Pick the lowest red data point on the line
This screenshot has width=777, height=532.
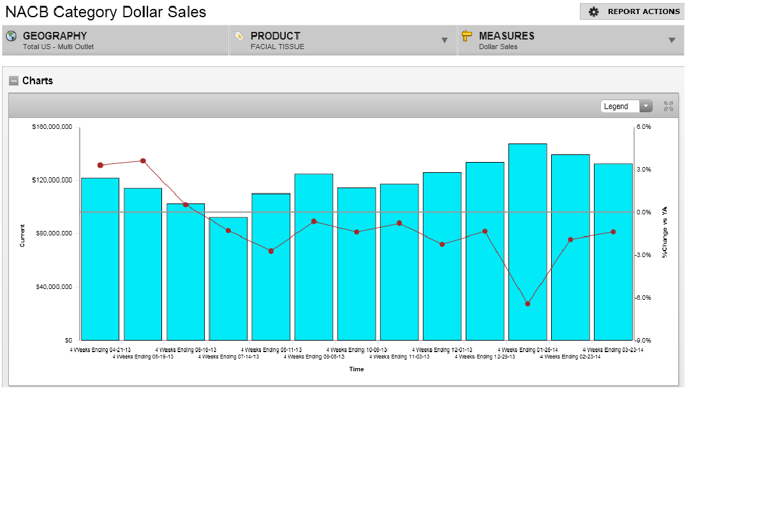(x=528, y=304)
